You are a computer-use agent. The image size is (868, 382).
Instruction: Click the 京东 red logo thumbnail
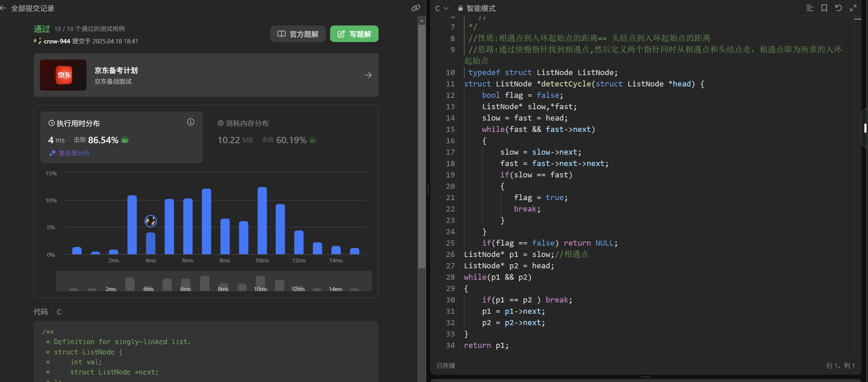coord(63,75)
